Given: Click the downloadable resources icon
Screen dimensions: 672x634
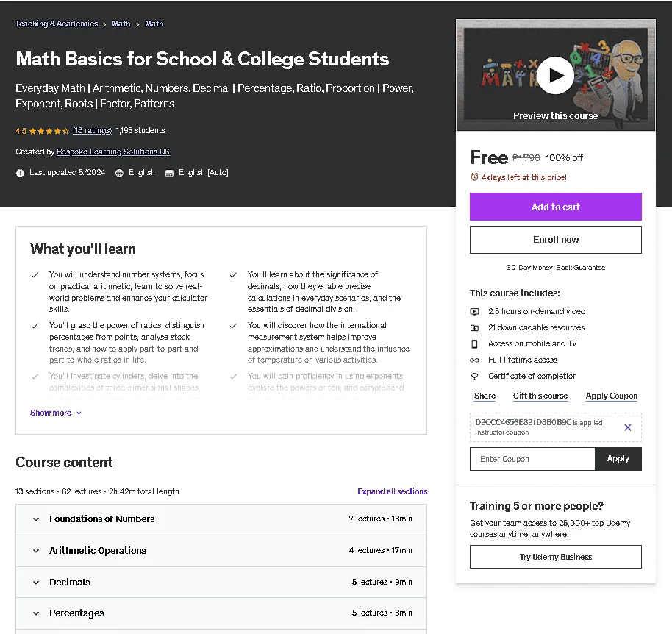Looking at the screenshot, I should coord(474,328).
